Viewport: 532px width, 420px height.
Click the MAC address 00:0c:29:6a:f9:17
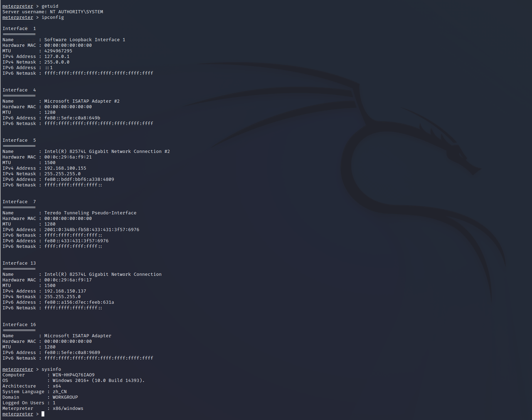click(68, 280)
